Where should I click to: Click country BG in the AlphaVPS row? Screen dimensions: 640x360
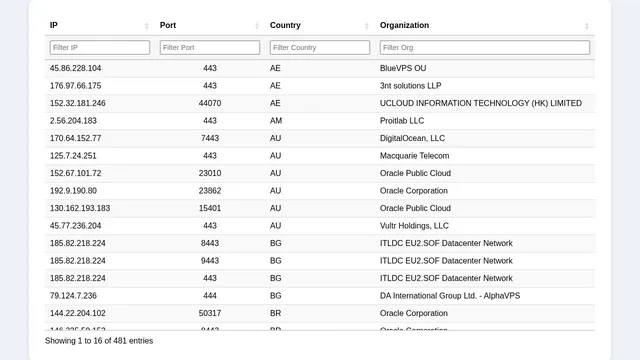click(x=276, y=296)
